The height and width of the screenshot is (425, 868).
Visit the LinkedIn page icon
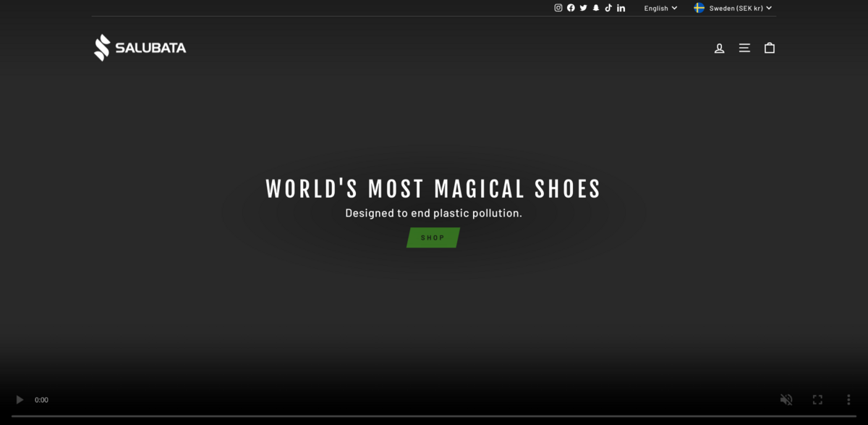pos(621,8)
